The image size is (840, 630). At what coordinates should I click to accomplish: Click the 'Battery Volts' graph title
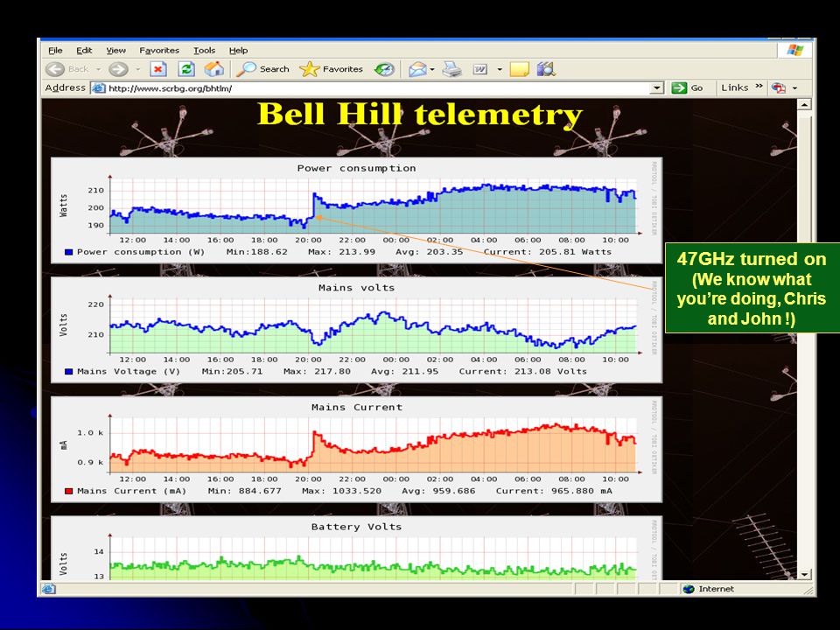(357, 527)
